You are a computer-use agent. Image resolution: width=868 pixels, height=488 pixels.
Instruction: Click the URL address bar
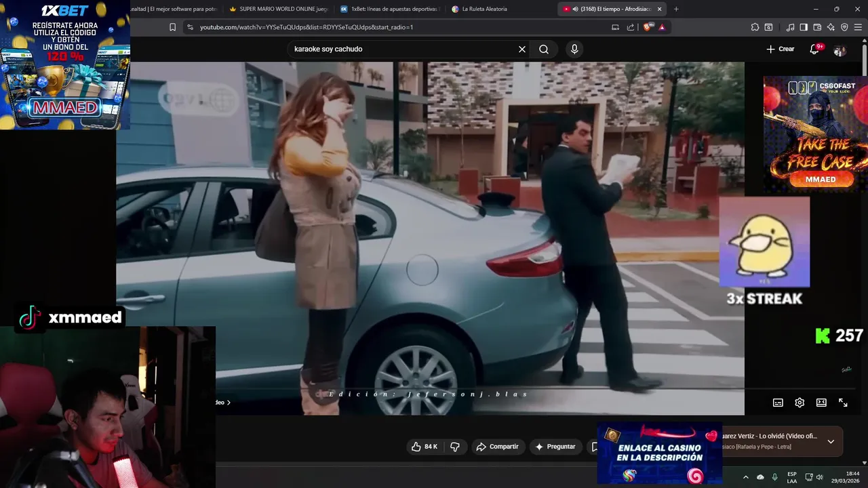pos(400,27)
